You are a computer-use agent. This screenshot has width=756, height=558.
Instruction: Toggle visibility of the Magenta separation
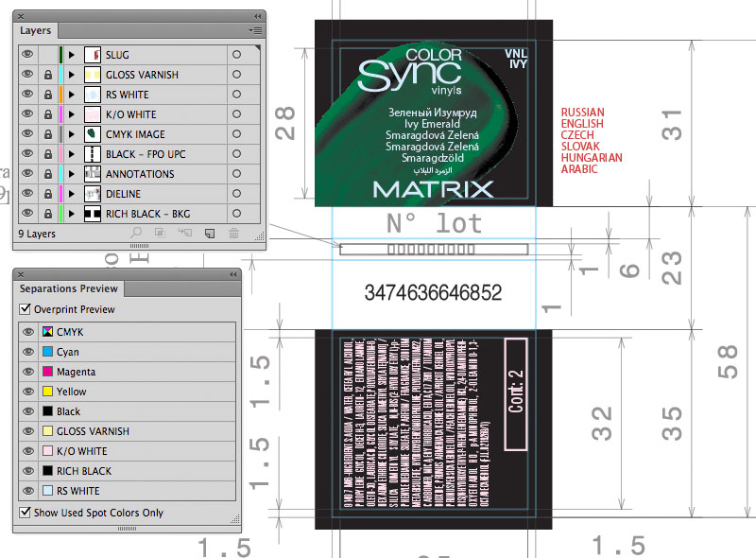[27, 369]
